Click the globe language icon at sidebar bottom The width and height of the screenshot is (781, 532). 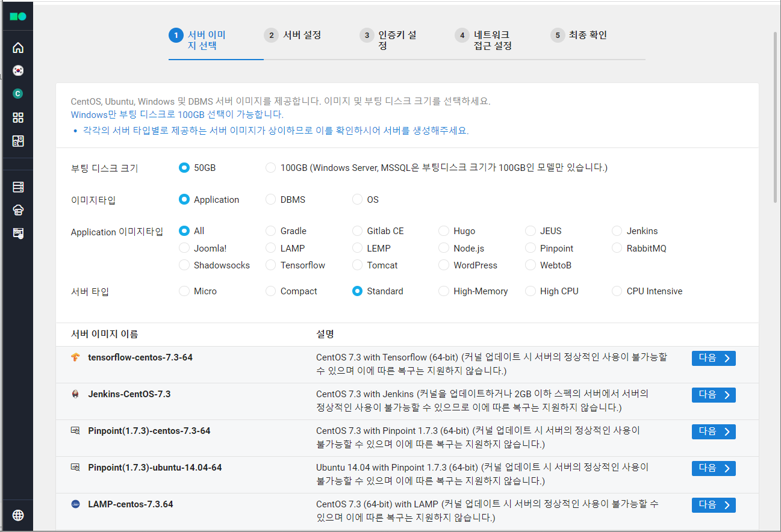(x=18, y=515)
